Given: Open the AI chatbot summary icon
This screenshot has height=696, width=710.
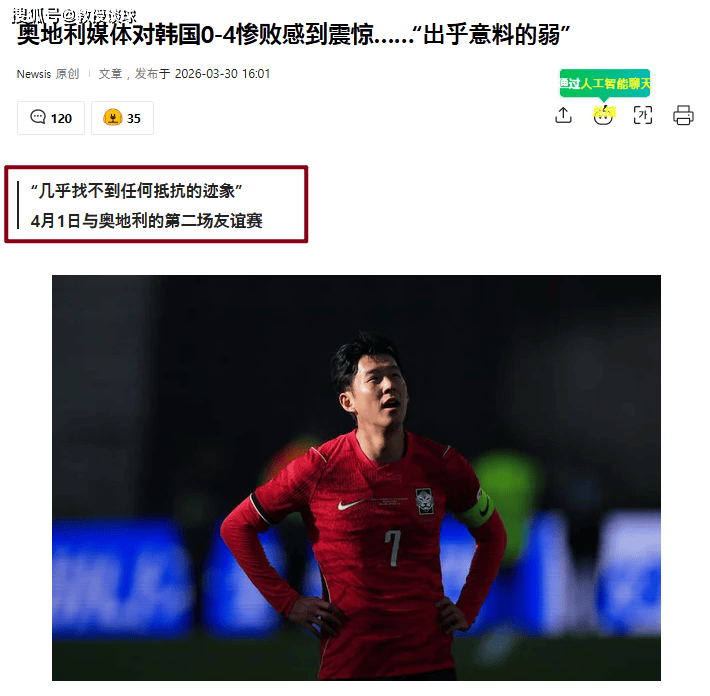Looking at the screenshot, I should click(603, 115).
